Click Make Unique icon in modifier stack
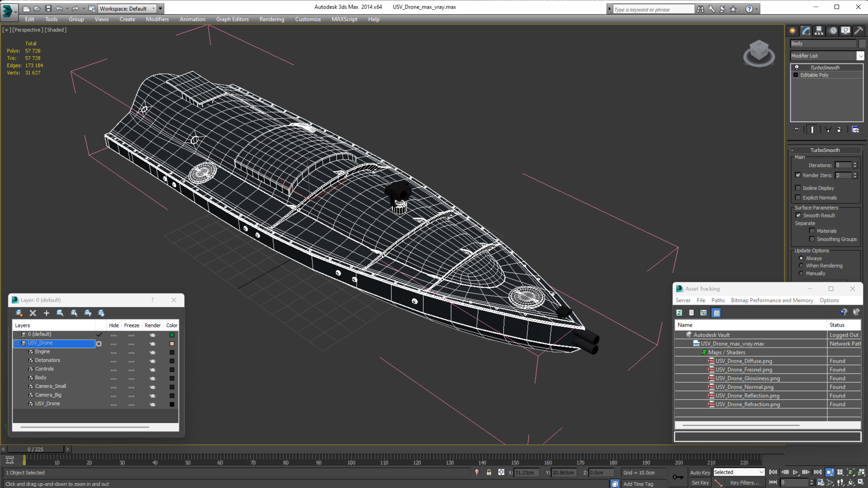Viewport: 868px width, 488px height. click(x=828, y=129)
